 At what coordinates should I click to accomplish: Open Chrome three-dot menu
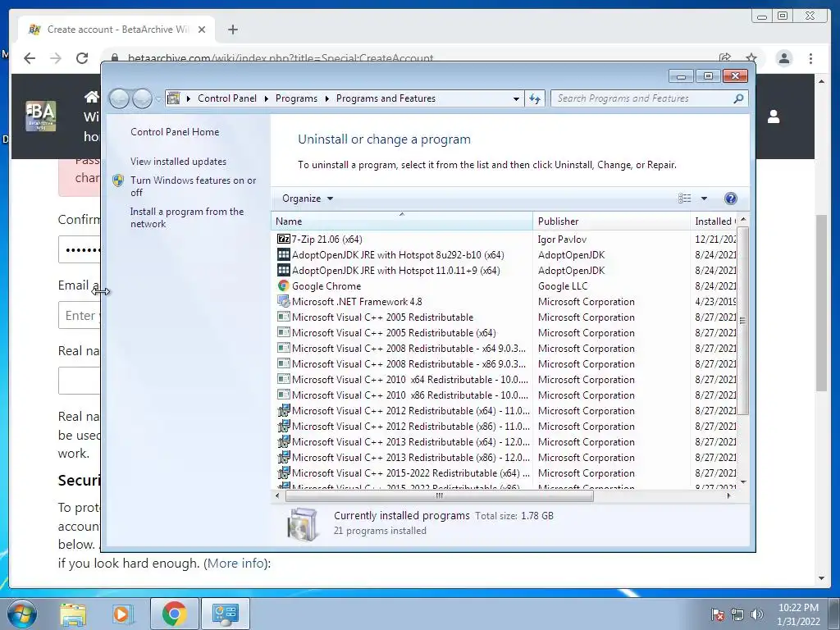(810, 58)
